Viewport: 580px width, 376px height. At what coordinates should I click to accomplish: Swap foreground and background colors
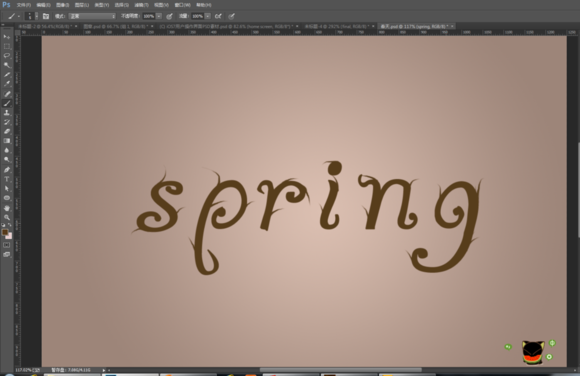[x=9, y=225]
